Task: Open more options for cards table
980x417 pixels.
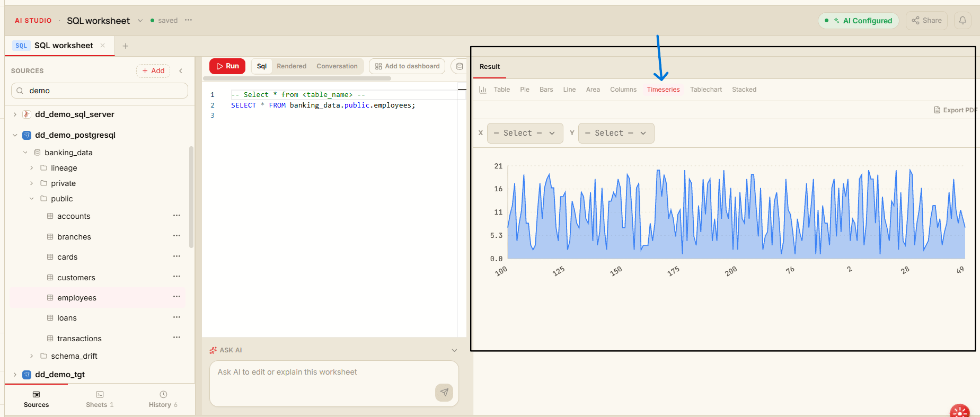Action: pyautogui.click(x=176, y=256)
